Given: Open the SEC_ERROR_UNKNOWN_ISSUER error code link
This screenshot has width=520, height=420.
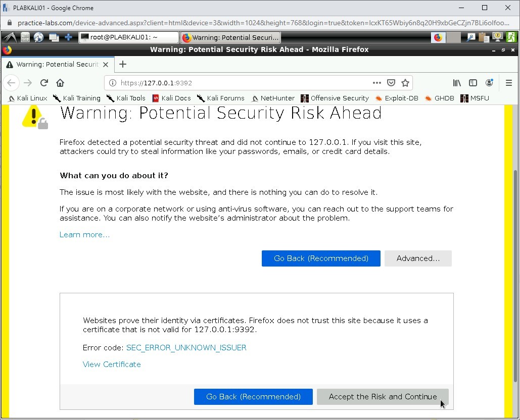Looking at the screenshot, I should (x=186, y=348).
